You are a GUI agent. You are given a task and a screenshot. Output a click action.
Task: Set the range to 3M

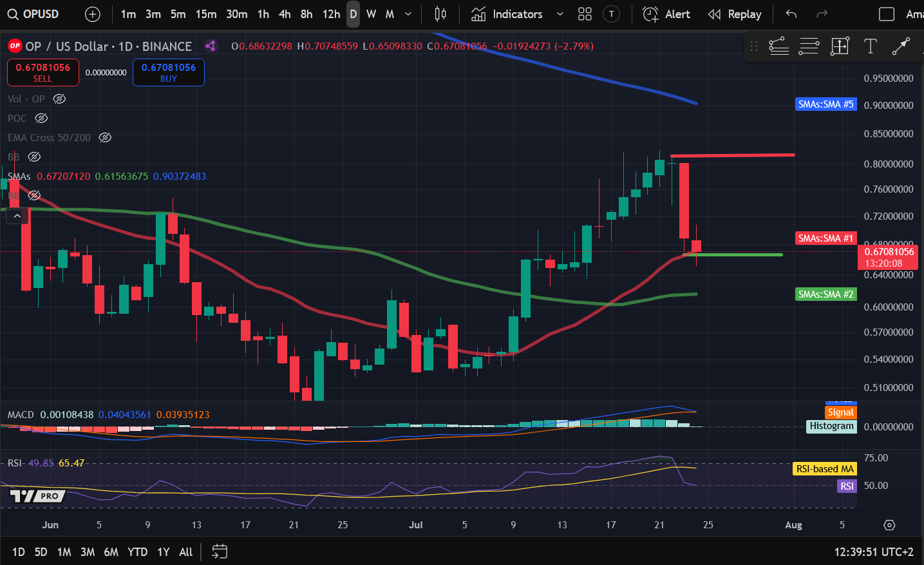tap(88, 551)
